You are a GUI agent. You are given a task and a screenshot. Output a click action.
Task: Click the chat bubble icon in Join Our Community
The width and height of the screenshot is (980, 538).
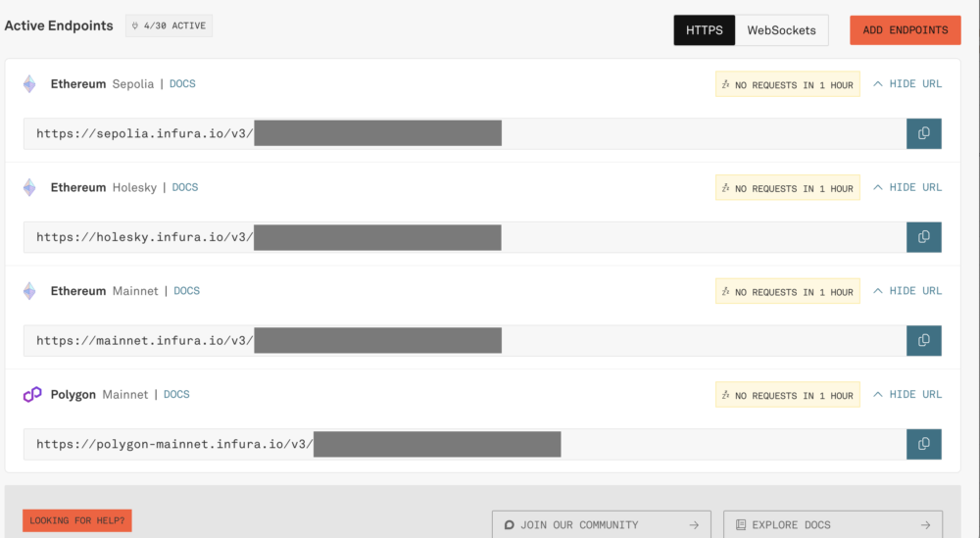pyautogui.click(x=509, y=525)
